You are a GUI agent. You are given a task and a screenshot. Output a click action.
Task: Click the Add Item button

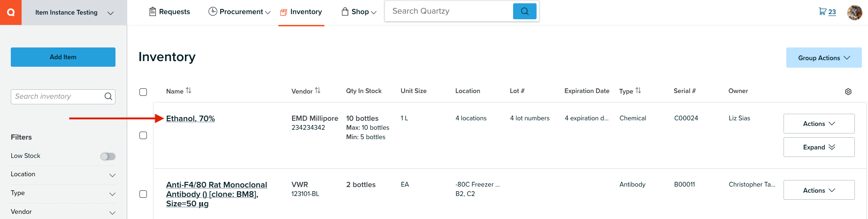63,57
